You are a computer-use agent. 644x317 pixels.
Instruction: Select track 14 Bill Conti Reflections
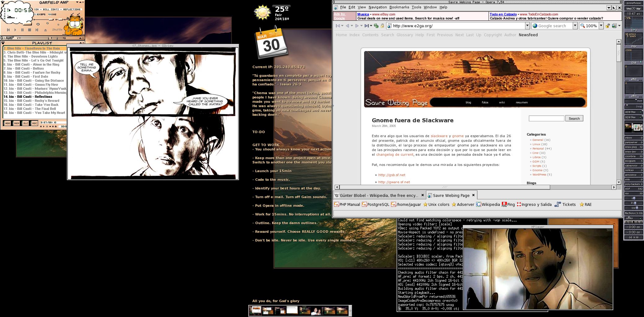(35, 97)
